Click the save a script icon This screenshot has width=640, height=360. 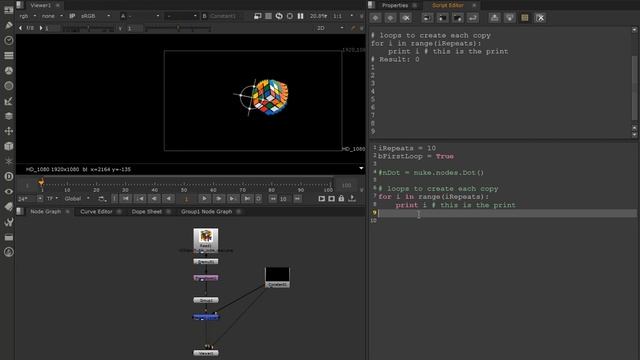[458, 18]
